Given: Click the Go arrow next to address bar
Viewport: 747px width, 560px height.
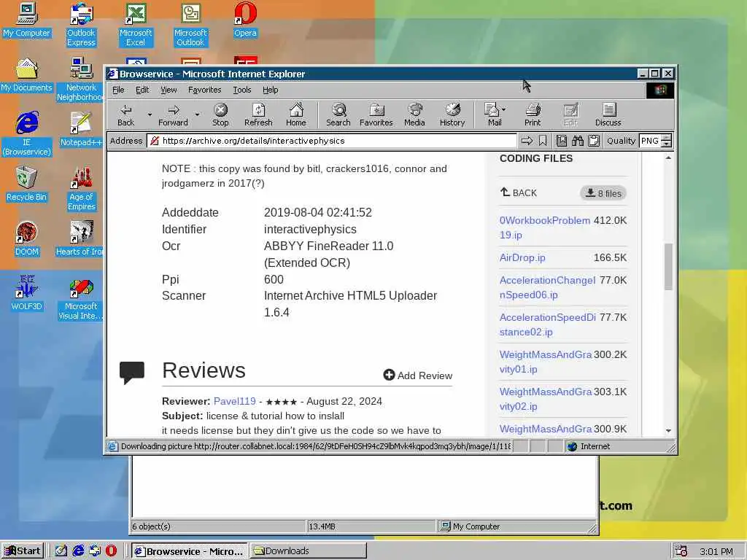Looking at the screenshot, I should pos(527,141).
